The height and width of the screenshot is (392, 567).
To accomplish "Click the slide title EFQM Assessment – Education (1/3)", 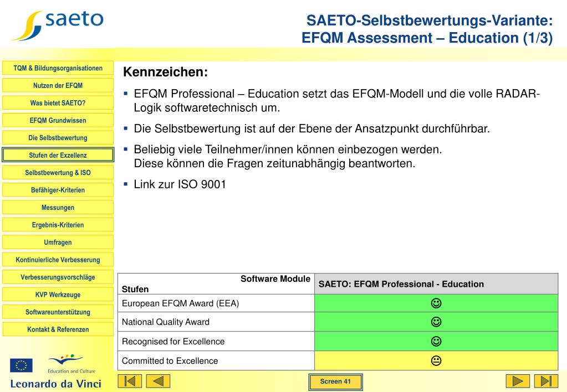I will pyautogui.click(x=427, y=38).
